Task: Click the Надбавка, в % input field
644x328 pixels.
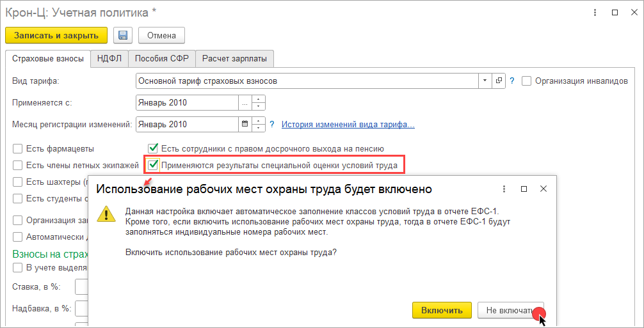Action: coord(82,308)
